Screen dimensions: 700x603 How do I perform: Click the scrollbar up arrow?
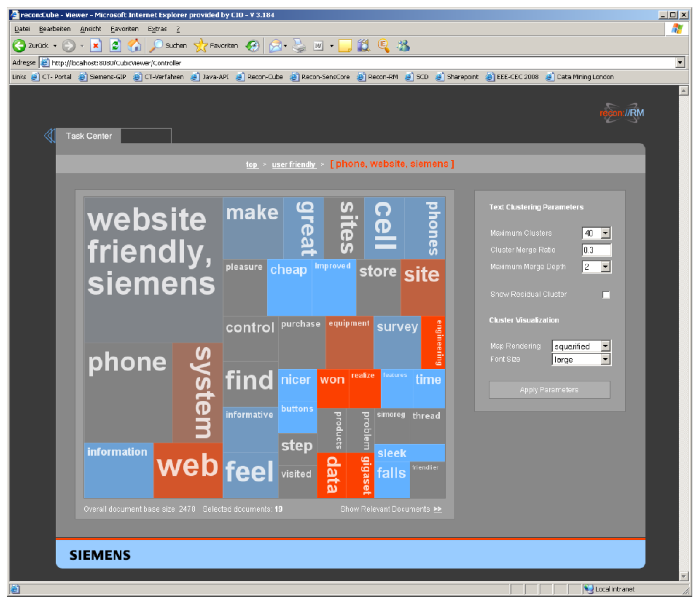[x=684, y=91]
